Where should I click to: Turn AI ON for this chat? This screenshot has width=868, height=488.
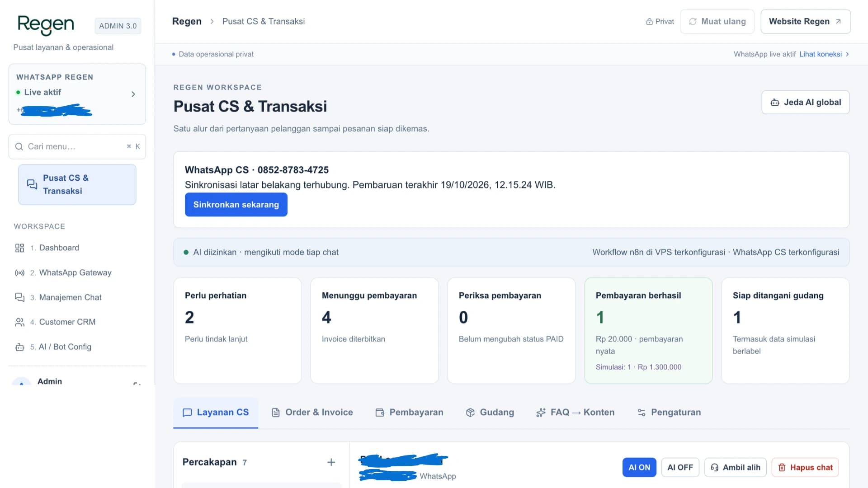coord(639,467)
